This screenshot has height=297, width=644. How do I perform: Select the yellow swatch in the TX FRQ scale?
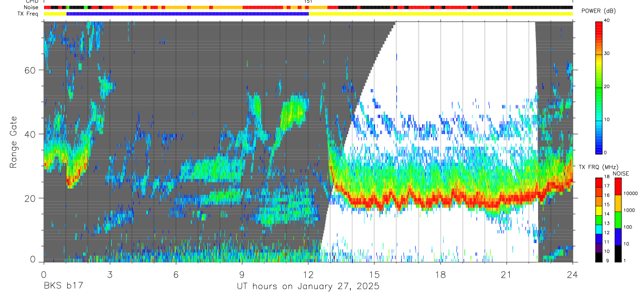coord(599,211)
